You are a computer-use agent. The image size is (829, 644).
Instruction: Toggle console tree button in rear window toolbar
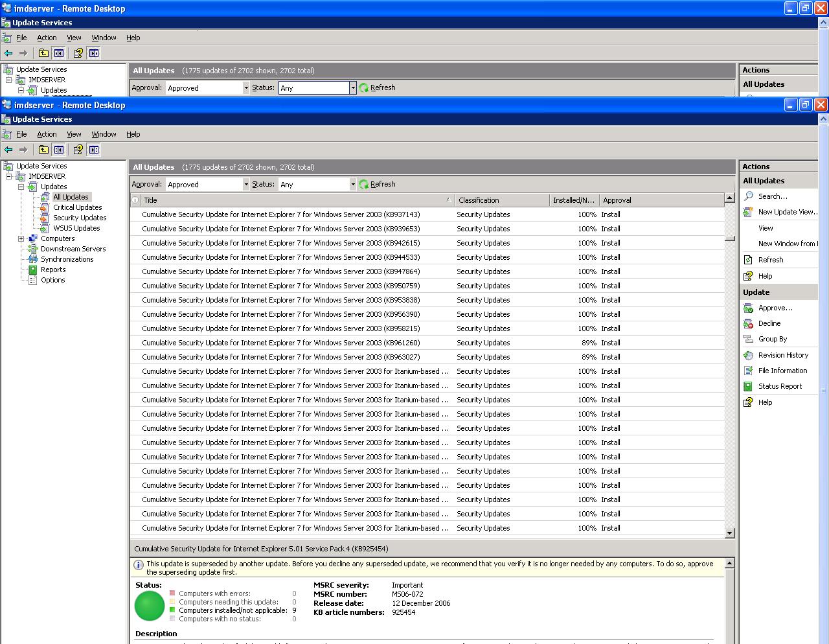pos(59,53)
